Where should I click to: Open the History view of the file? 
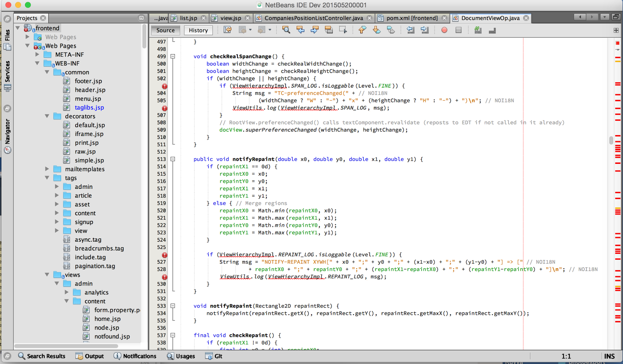[x=198, y=30]
